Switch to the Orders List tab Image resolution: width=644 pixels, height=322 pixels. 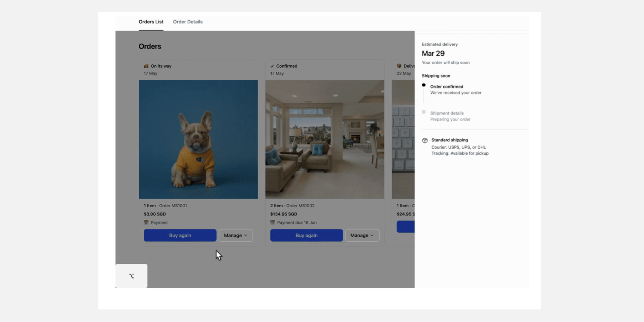(151, 22)
